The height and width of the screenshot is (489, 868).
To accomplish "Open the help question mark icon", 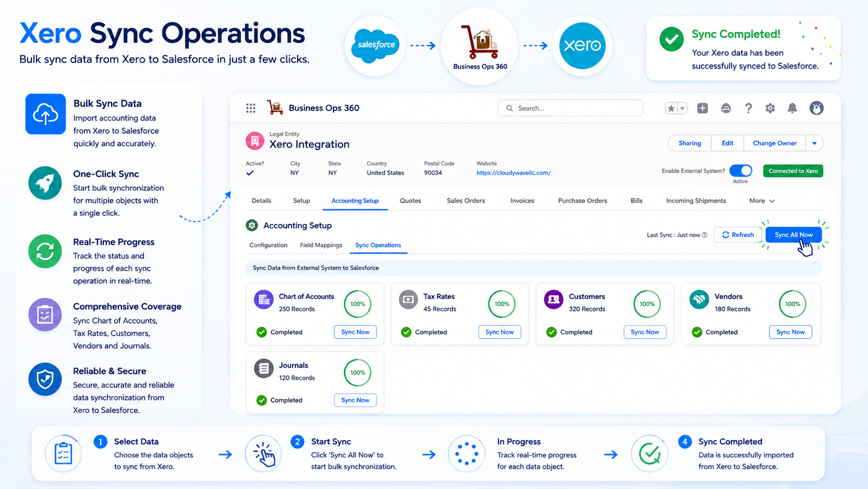I will tap(748, 108).
